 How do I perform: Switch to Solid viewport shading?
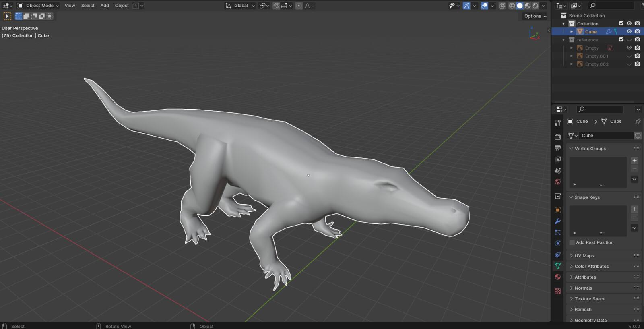coord(520,6)
